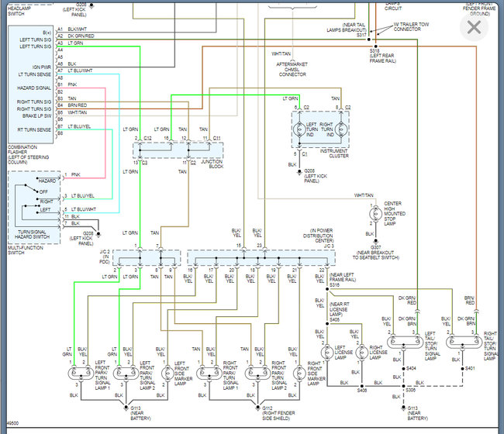Click the RIGHT TAIL/STOP/TURN SIGNAL LAMP label
The image size is (504, 434).
coord(491,346)
